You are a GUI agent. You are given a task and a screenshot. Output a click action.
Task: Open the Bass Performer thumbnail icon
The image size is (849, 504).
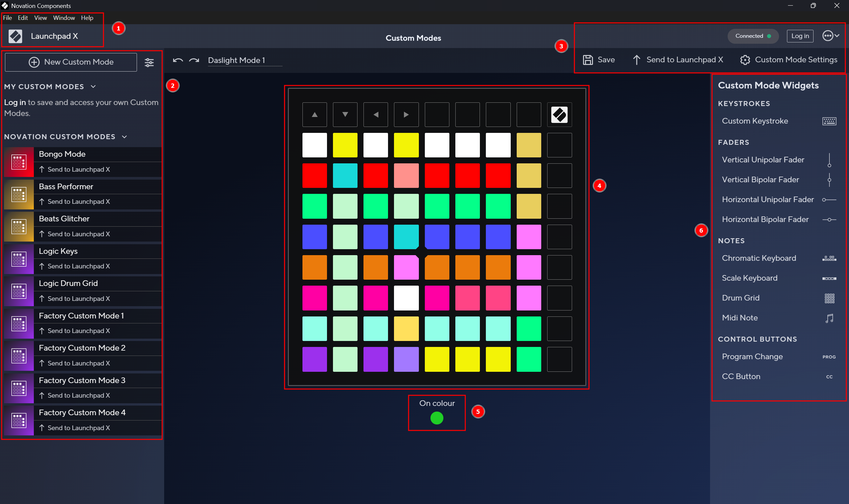(x=19, y=194)
